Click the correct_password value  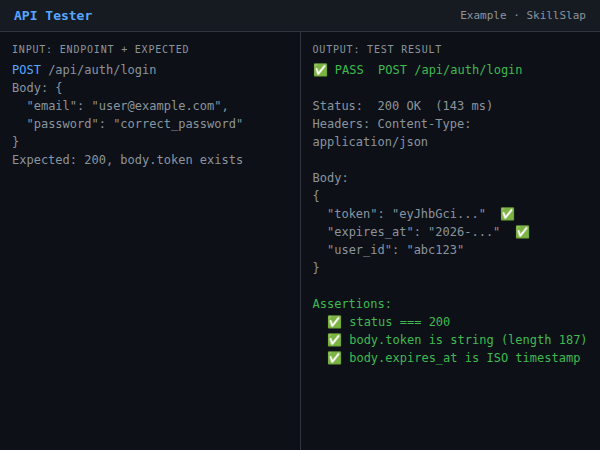tap(179, 124)
